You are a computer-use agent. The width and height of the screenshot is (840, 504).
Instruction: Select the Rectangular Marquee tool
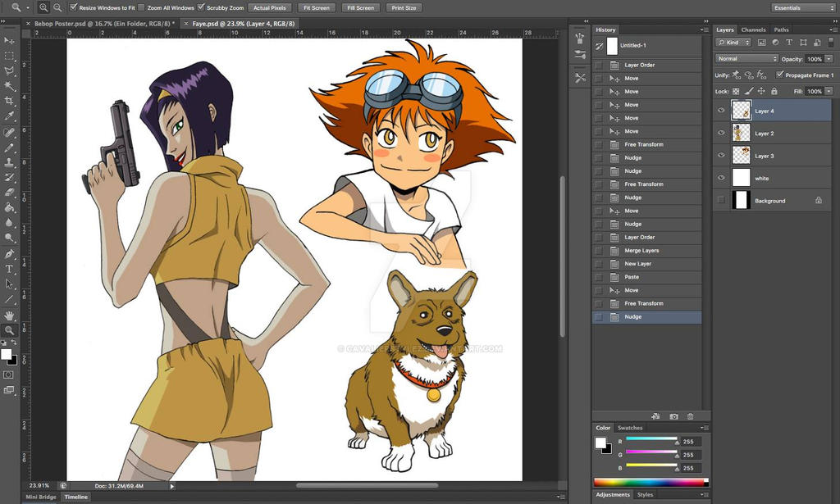[x=9, y=56]
